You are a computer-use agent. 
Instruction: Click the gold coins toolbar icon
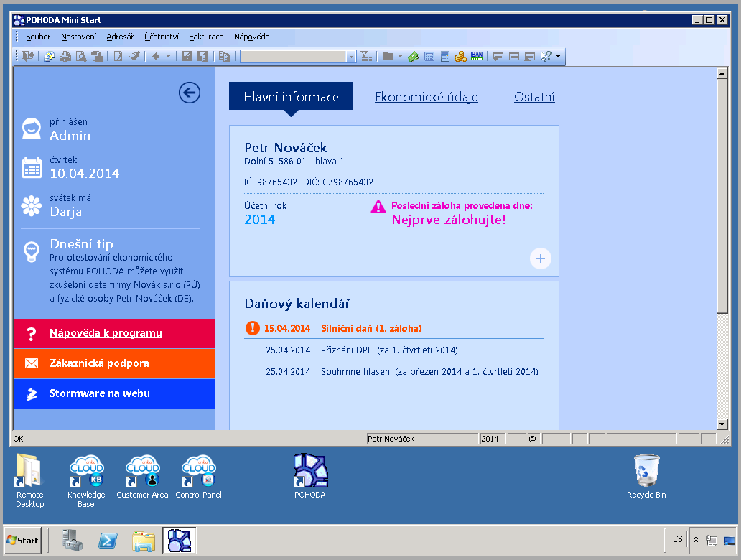click(x=460, y=56)
